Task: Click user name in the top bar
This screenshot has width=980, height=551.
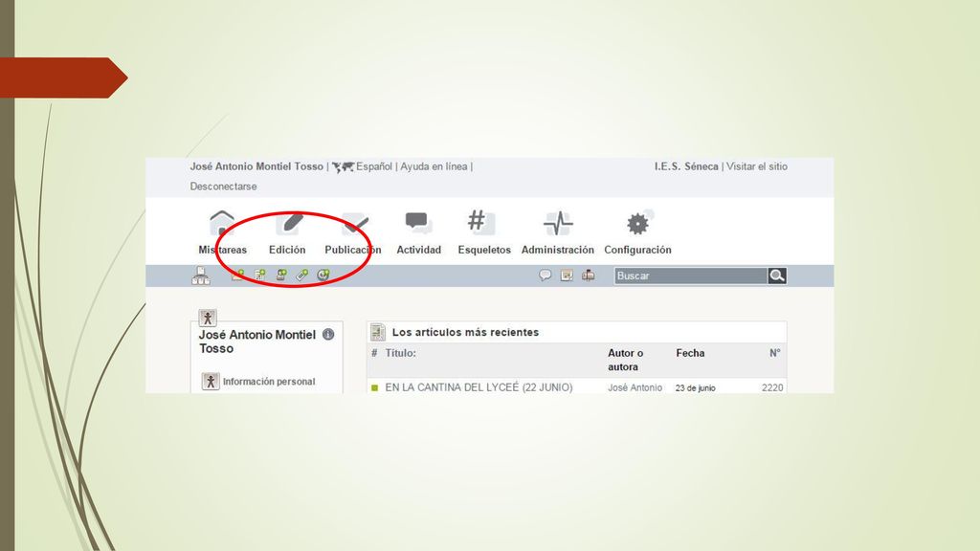Action: click(x=256, y=166)
